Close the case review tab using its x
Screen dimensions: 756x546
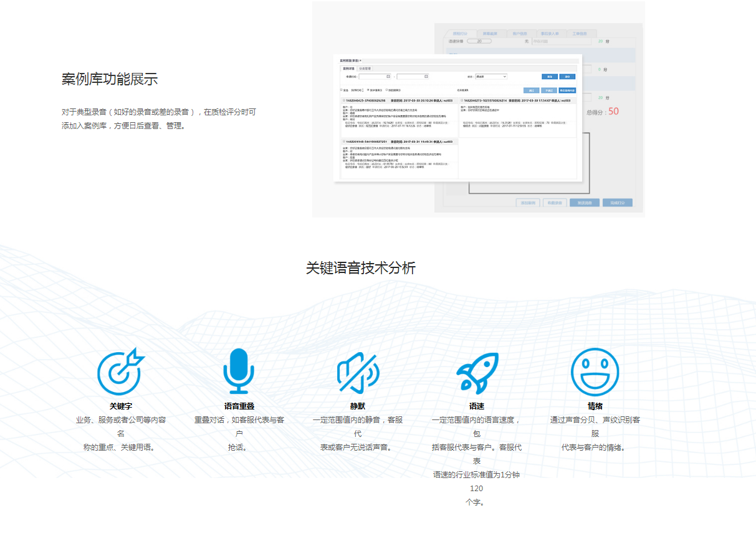(x=360, y=60)
